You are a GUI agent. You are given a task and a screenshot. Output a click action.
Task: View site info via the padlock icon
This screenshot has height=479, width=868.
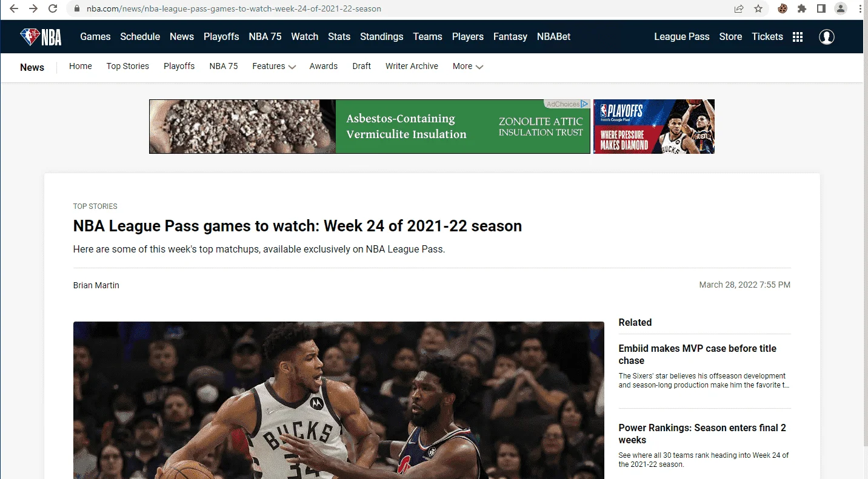[76, 9]
